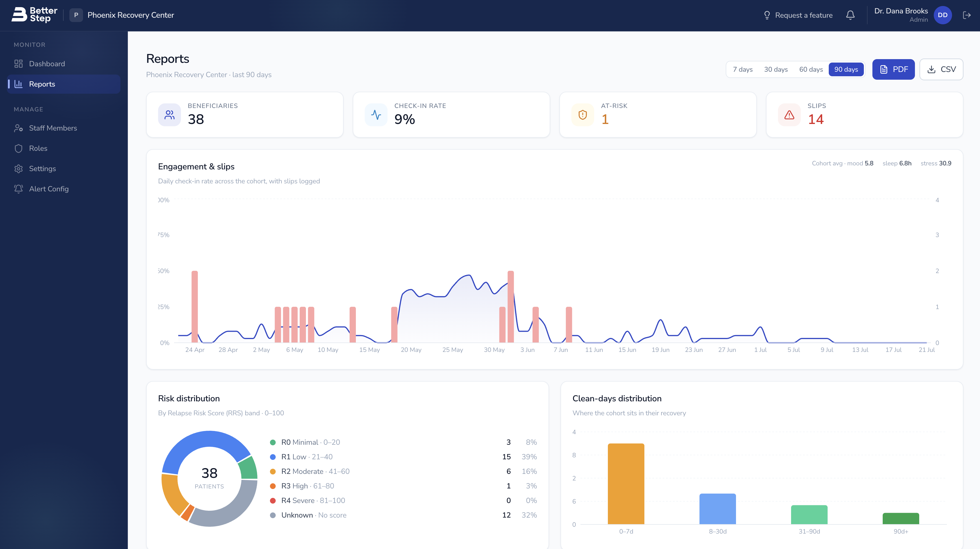Click the 0–7d orange bar
This screenshot has height=549, width=980.
[x=626, y=484]
